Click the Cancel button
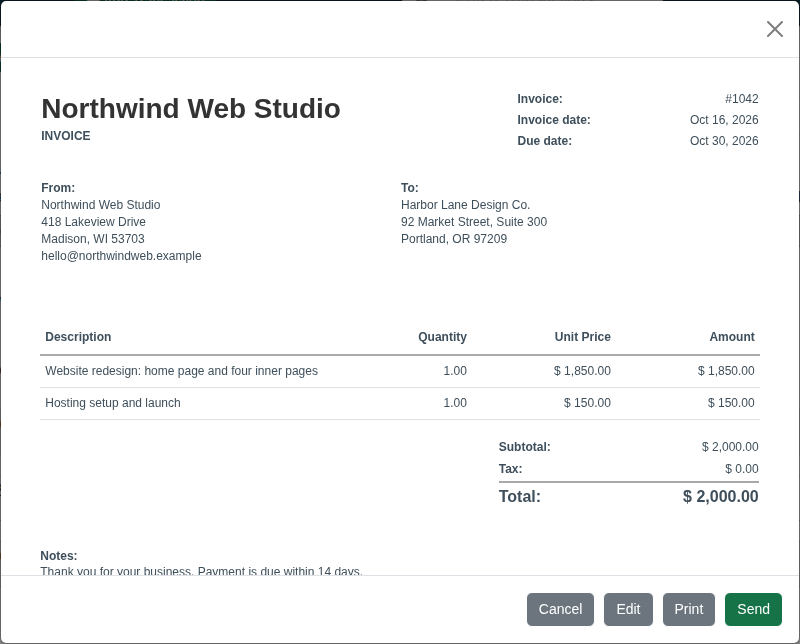 coord(560,609)
